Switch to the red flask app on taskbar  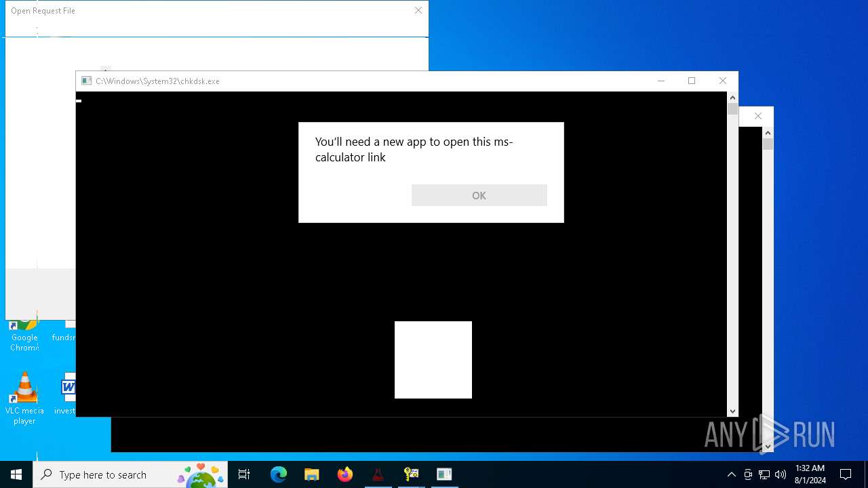(x=378, y=474)
